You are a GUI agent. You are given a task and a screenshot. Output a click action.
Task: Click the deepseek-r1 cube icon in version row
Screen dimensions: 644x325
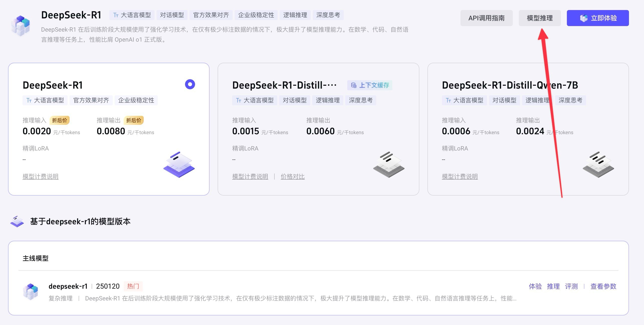pos(31,292)
